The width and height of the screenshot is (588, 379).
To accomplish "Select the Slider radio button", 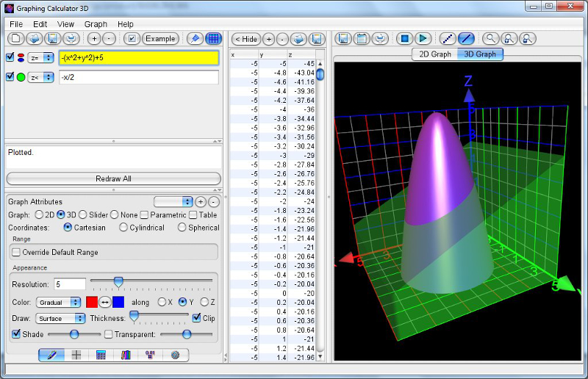I will pyautogui.click(x=83, y=214).
